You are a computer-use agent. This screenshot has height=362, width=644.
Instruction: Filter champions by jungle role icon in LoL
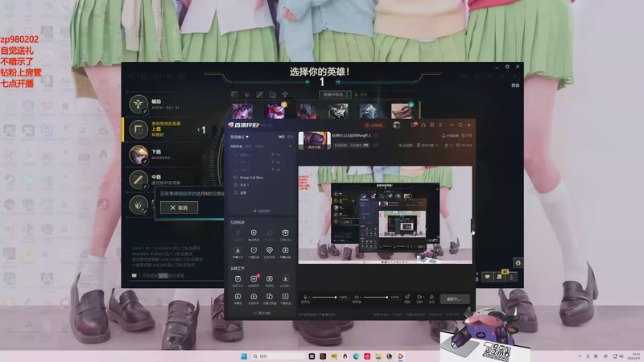(x=247, y=94)
